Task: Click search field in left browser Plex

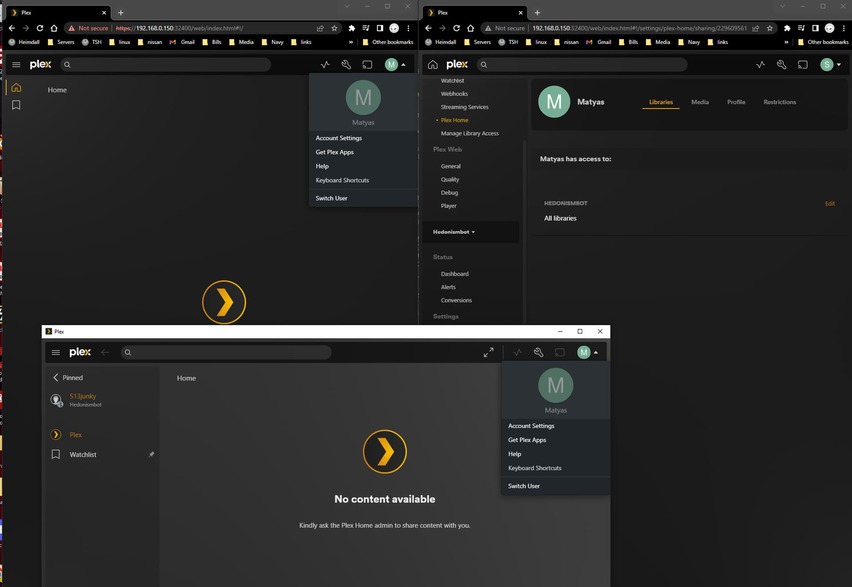Action: pyautogui.click(x=165, y=65)
